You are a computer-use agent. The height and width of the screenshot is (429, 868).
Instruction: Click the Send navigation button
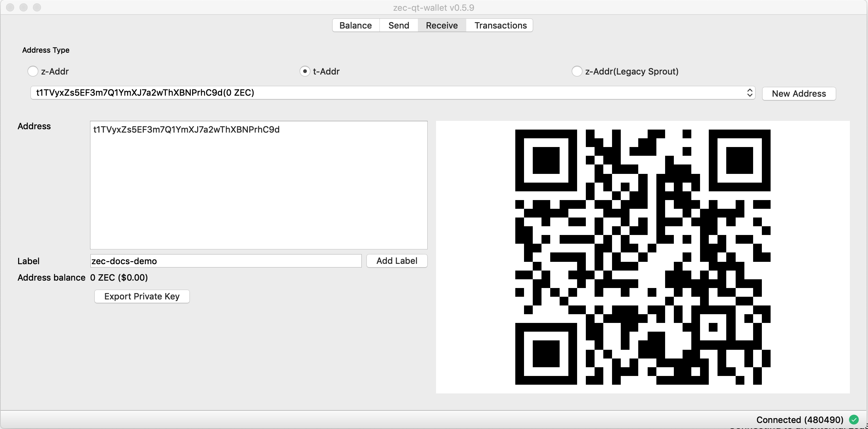[399, 25]
